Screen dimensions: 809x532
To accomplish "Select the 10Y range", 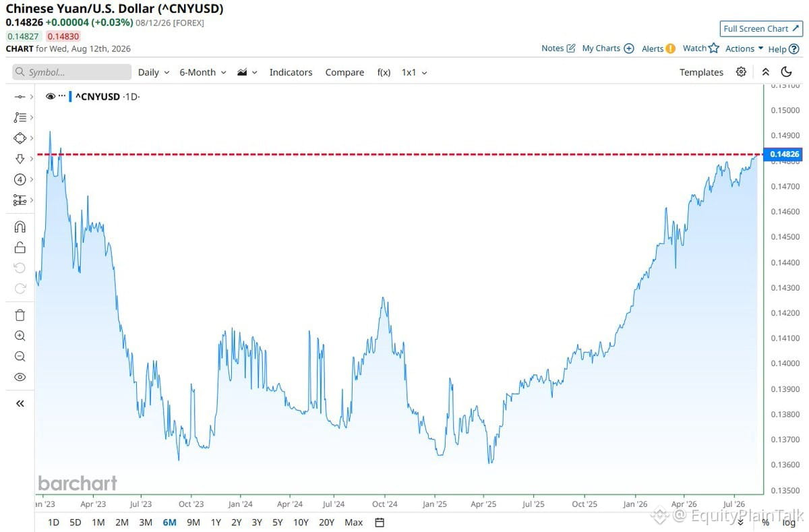I will point(301,522).
